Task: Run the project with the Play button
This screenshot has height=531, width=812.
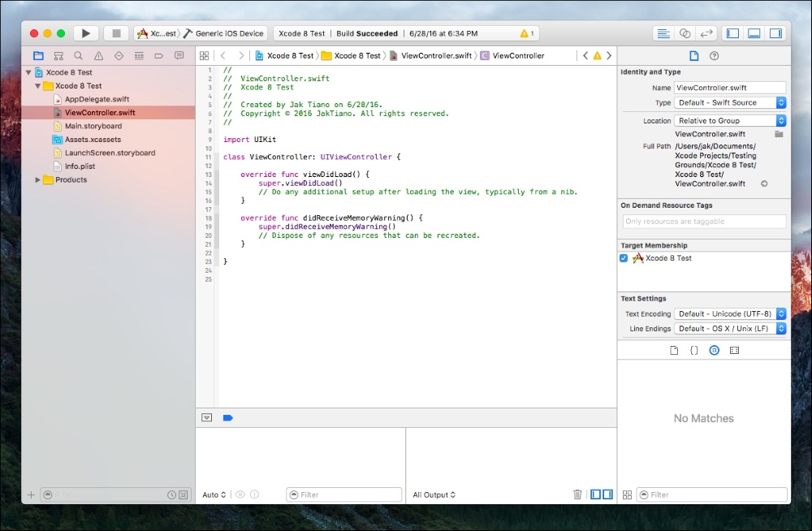Action: coord(85,33)
